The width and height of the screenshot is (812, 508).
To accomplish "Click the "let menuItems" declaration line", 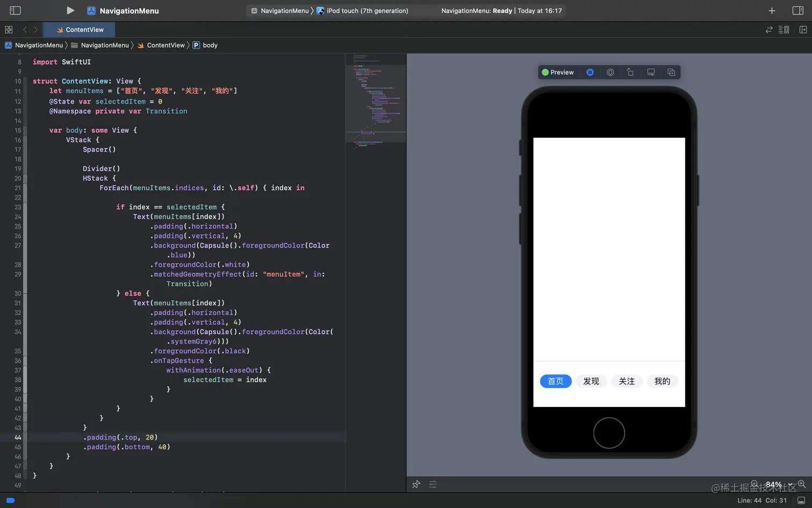I will tap(143, 91).
